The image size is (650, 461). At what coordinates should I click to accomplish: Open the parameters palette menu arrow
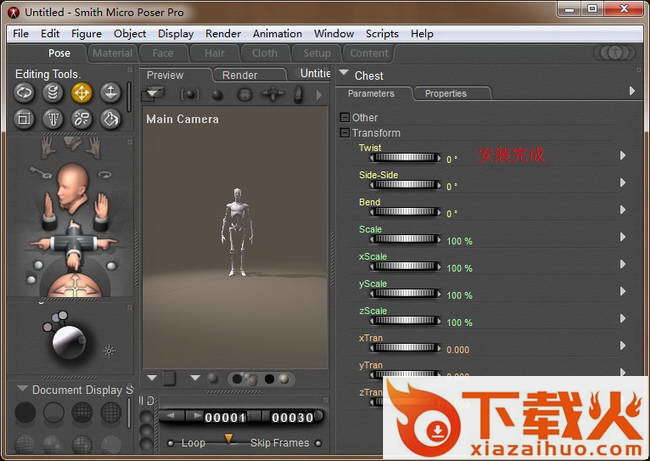click(x=632, y=91)
